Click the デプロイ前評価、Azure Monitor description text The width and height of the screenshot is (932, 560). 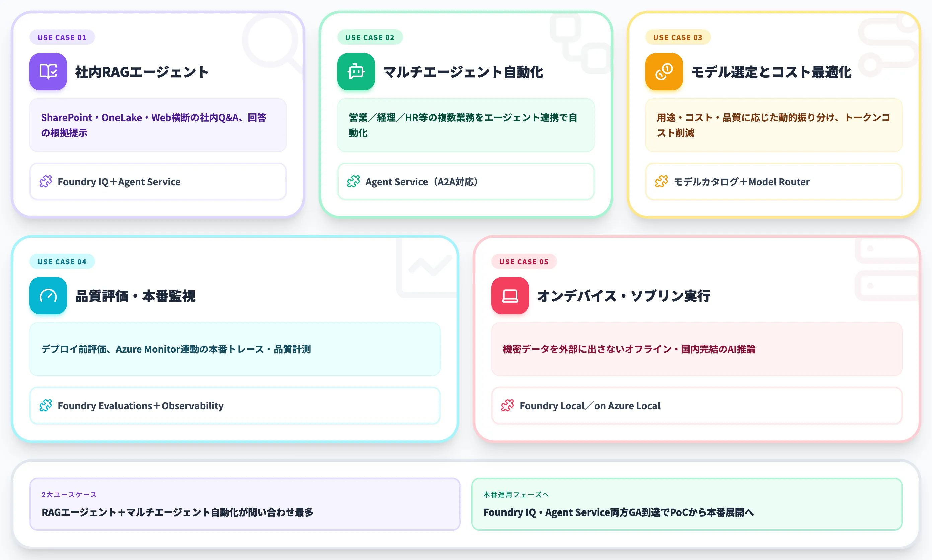point(176,349)
